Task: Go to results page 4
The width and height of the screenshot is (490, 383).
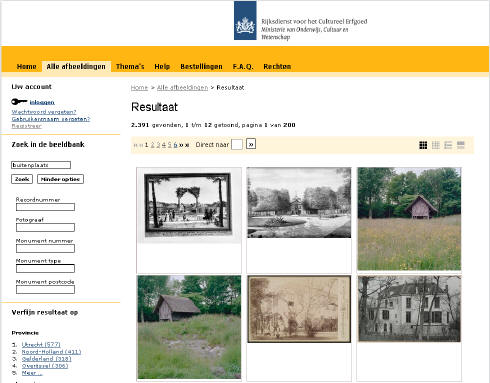Action: coord(164,145)
